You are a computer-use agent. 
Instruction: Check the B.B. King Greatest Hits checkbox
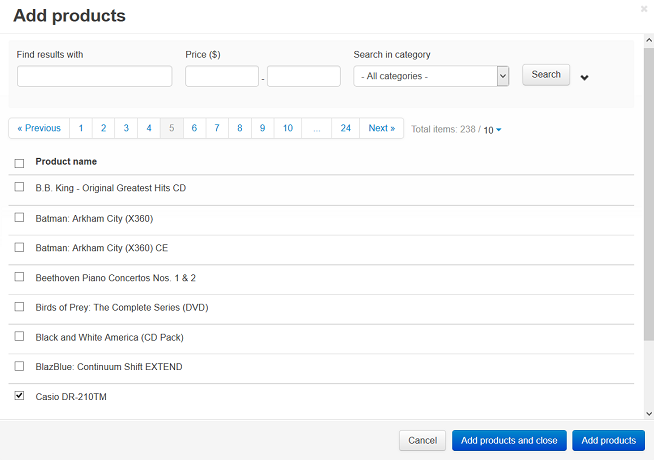pos(19,187)
